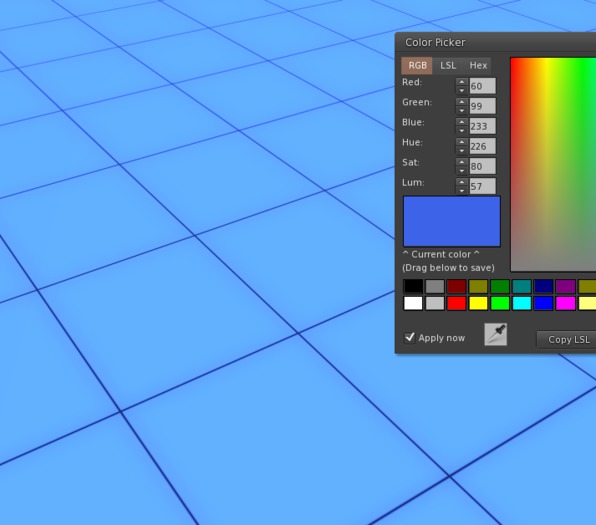Pick the eyedropper color sampler tool
Image resolution: width=596 pixels, height=525 pixels.
coord(495,335)
